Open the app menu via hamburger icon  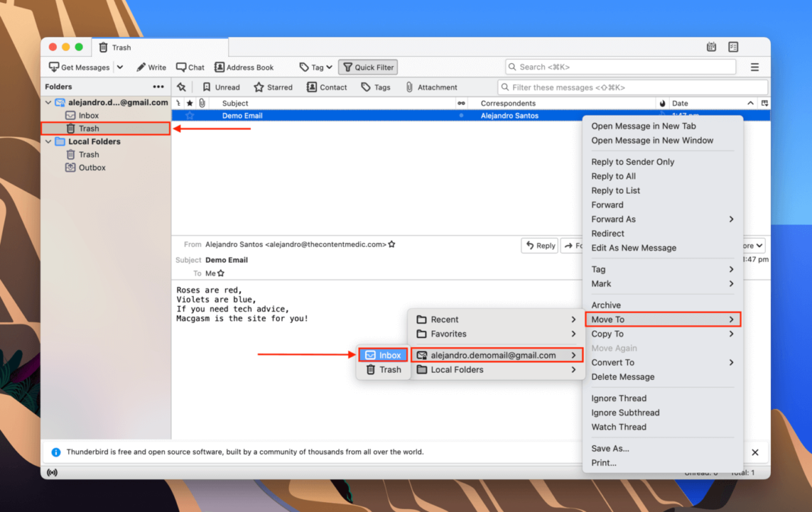(x=754, y=67)
